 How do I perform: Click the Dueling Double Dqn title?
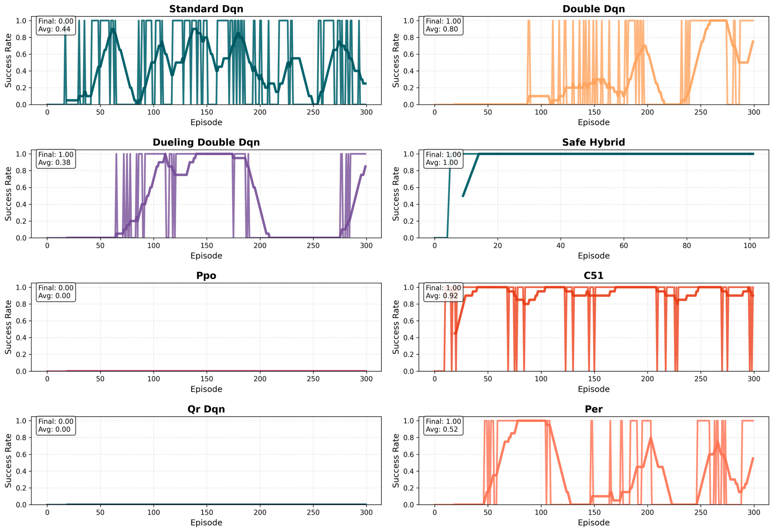click(x=206, y=142)
